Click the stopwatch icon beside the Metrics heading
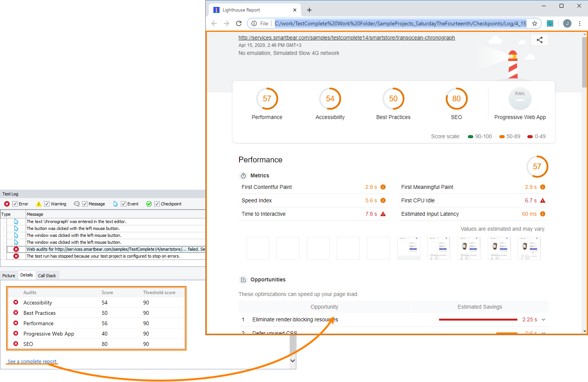 243,175
